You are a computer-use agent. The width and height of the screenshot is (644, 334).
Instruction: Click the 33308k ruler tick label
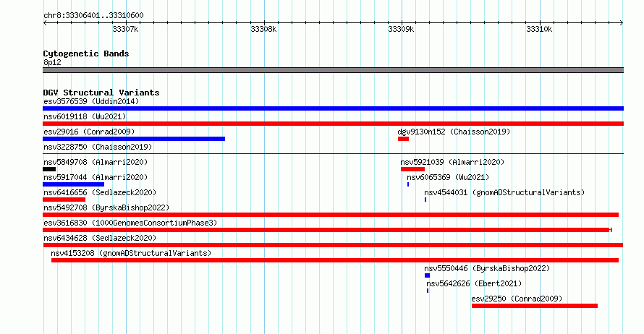point(263,29)
